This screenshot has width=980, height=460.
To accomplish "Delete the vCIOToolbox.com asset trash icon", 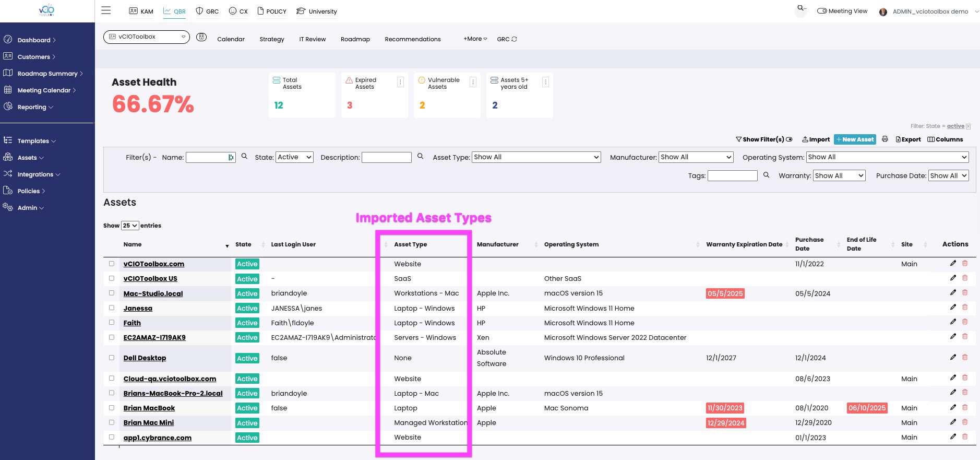I will coord(965,263).
